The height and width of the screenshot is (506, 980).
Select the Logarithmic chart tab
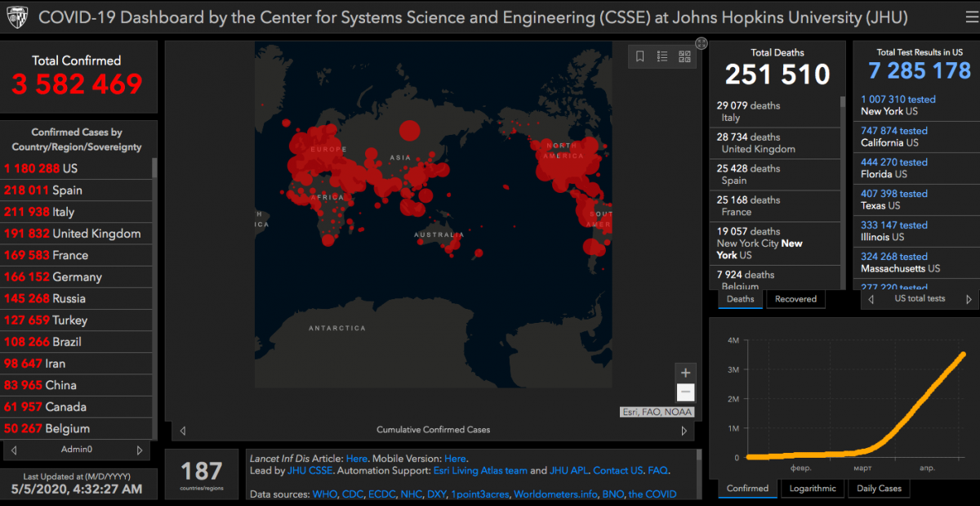click(813, 489)
